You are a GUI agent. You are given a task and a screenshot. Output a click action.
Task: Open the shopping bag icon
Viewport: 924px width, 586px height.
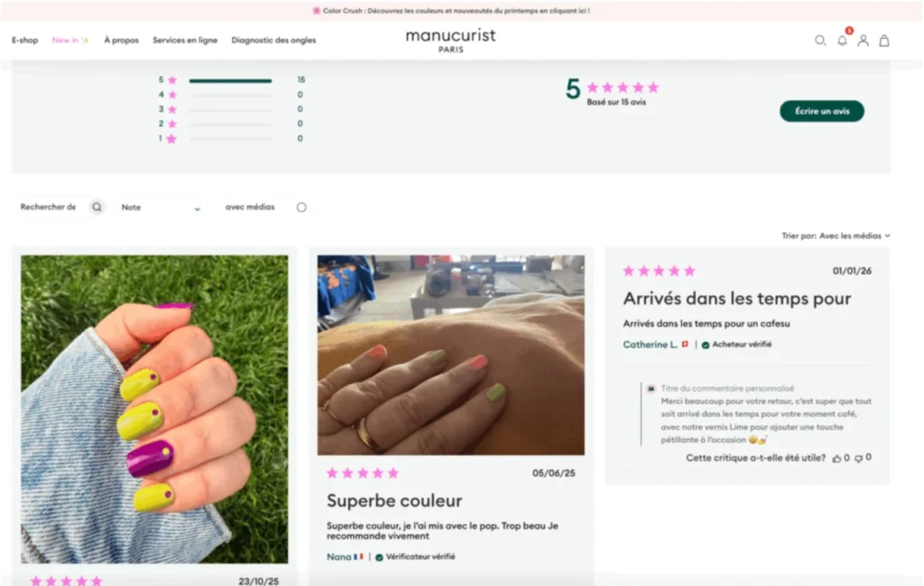pyautogui.click(x=884, y=41)
